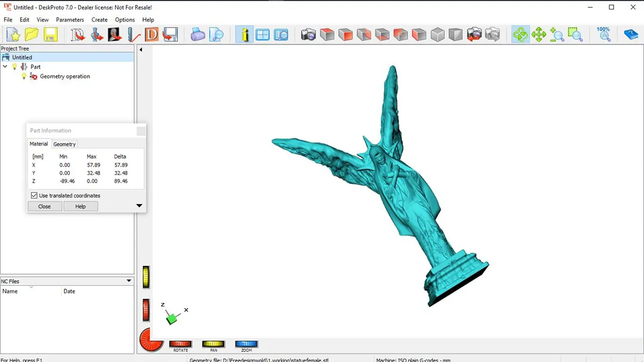Open the NC Files dropdown arrow
Viewport: 644px width, 362px height.
[x=129, y=281]
